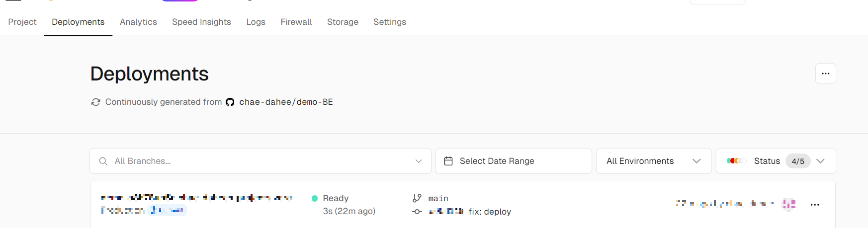The width and height of the screenshot is (868, 228).
Task: Click the status color dots indicator
Action: 736,161
